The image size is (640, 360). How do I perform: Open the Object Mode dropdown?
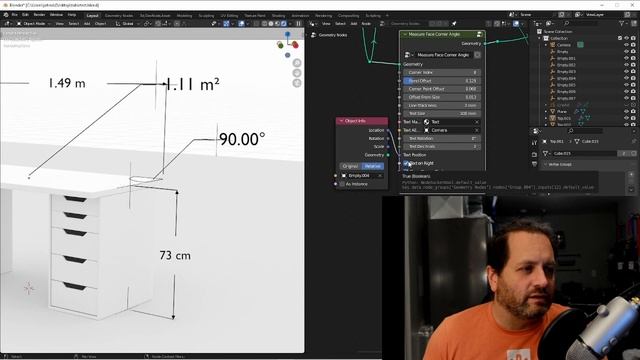pyautogui.click(x=34, y=24)
